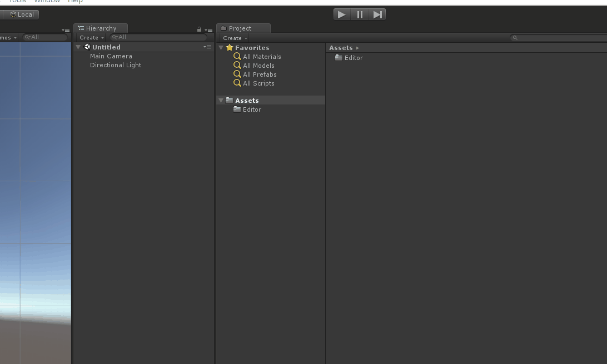This screenshot has width=607, height=364.
Task: Toggle the Hierarchy panel lock icon
Action: click(x=199, y=29)
